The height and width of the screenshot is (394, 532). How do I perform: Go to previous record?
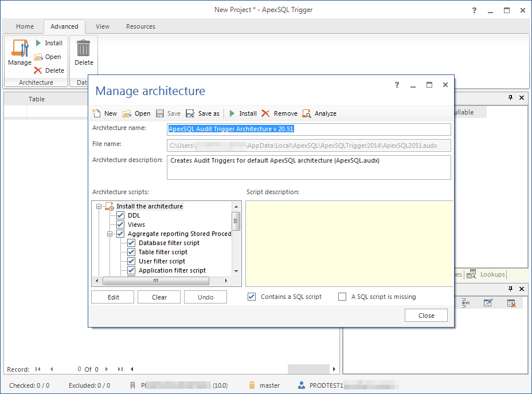[52, 369]
